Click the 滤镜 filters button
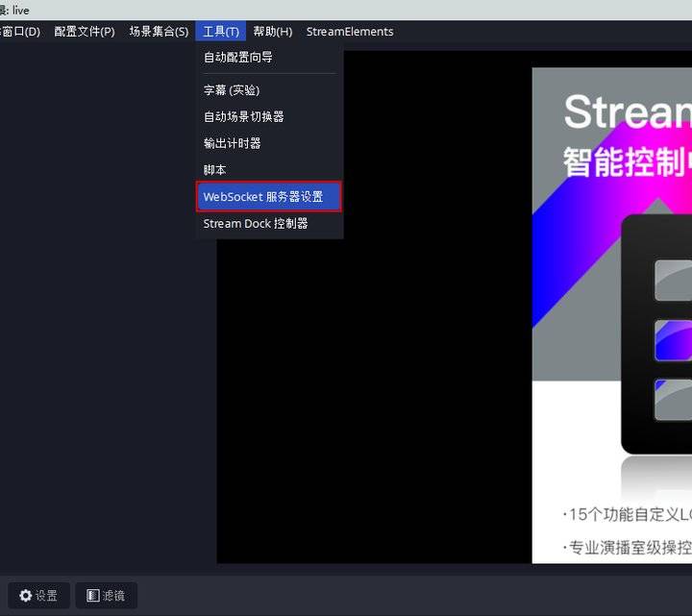 pos(106,595)
